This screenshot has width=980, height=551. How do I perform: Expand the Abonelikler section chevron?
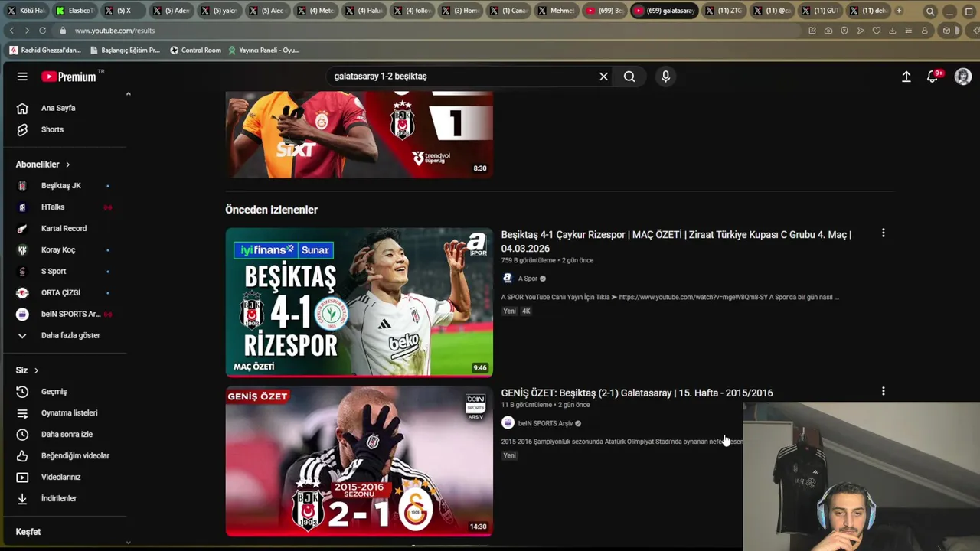pyautogui.click(x=67, y=165)
